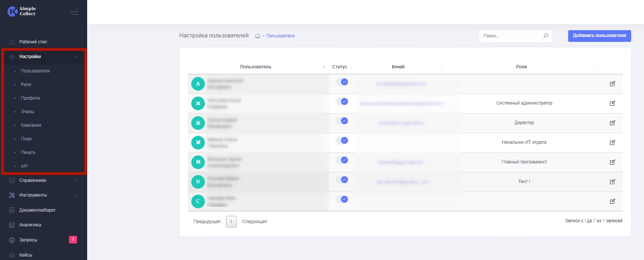The width and height of the screenshot is (644, 260).
Task: Click the Simple Collect logo
Action: pos(22,11)
